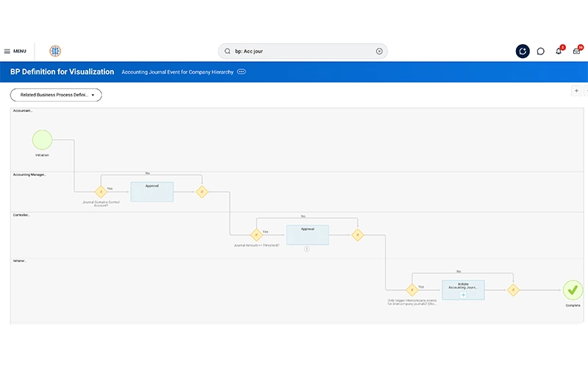Clear the search field with X icon
588x368 pixels.
point(379,51)
